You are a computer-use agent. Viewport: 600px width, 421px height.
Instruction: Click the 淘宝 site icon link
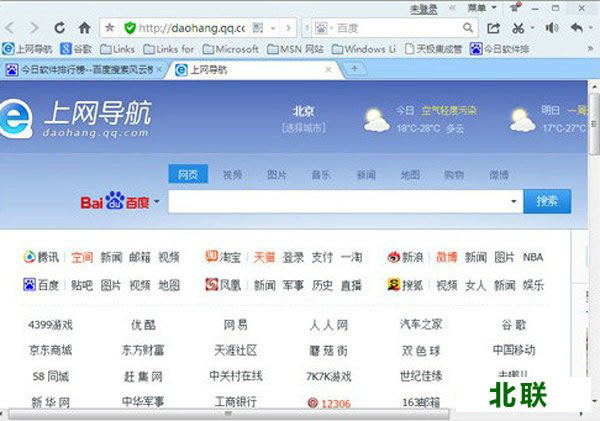[211, 256]
